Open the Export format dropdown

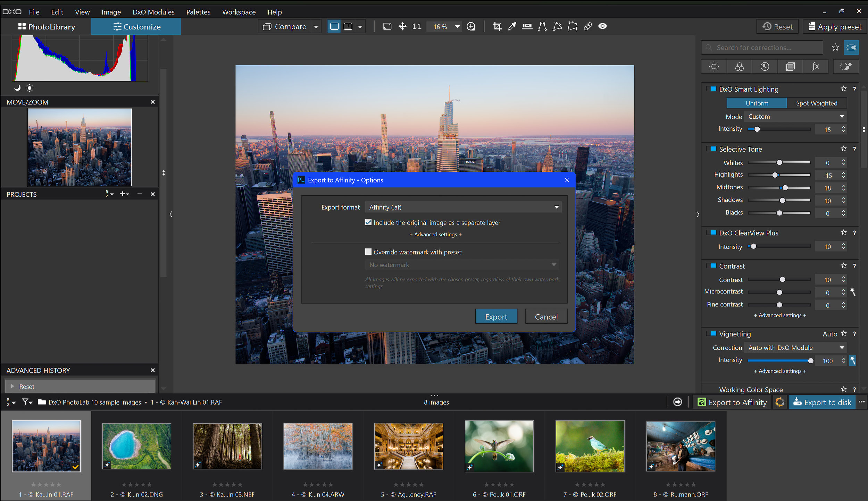click(x=463, y=207)
